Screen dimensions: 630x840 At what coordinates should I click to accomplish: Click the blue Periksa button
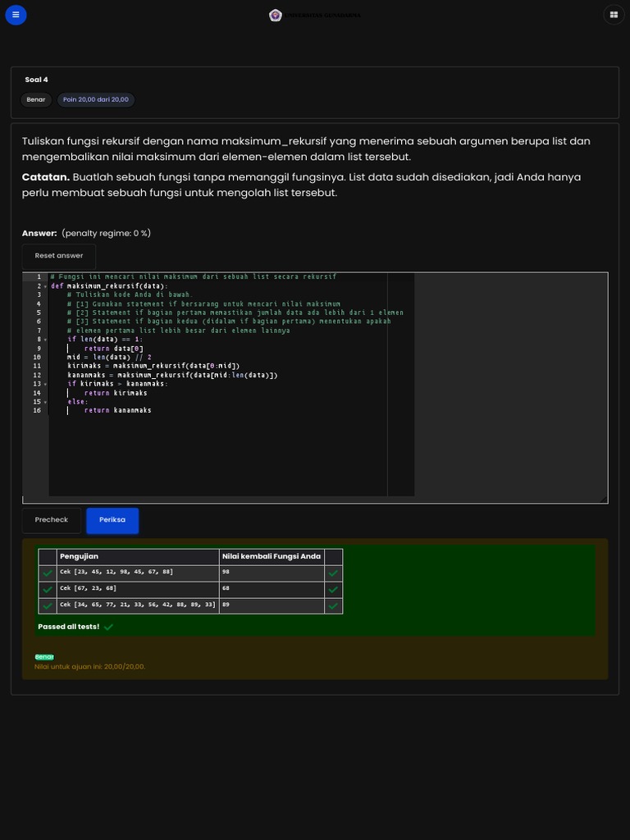(112, 520)
